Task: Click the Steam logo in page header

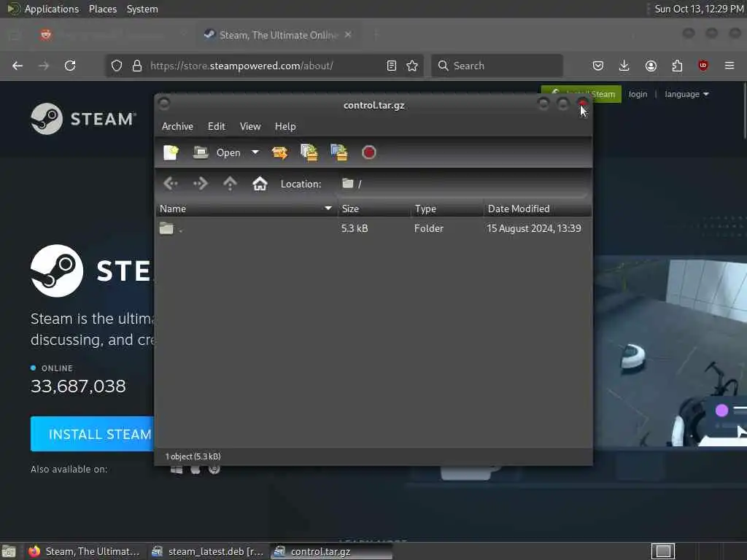Action: pos(83,119)
